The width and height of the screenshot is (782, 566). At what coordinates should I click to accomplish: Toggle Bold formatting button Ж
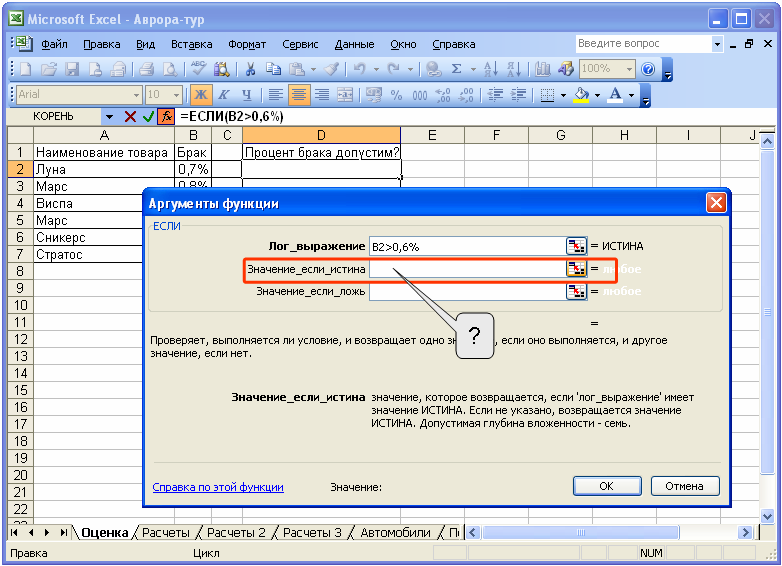click(200, 94)
